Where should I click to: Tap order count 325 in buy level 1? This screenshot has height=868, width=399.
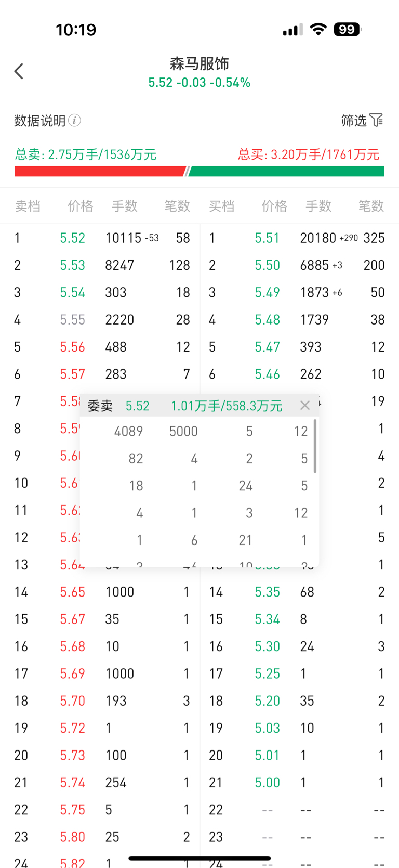(x=374, y=238)
